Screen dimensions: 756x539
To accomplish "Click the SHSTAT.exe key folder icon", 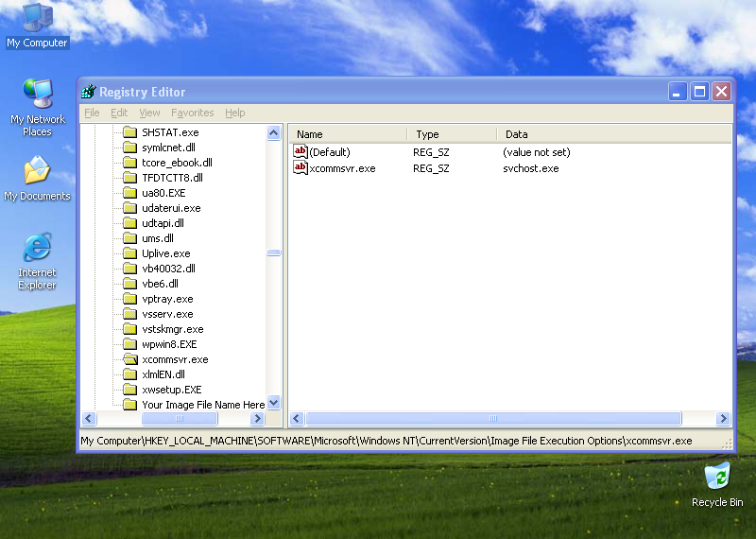I will click(130, 132).
